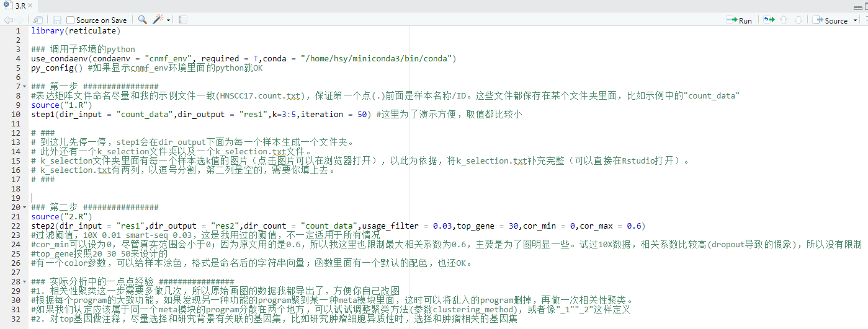This screenshot has height=329, width=868.
Task: Click the R file icon on the 3.R tab
Action: click(x=8, y=6)
